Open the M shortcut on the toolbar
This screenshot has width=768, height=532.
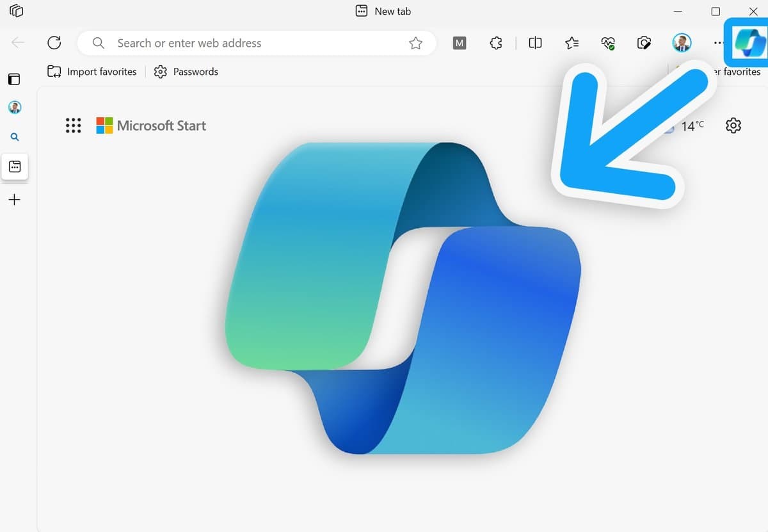click(459, 43)
